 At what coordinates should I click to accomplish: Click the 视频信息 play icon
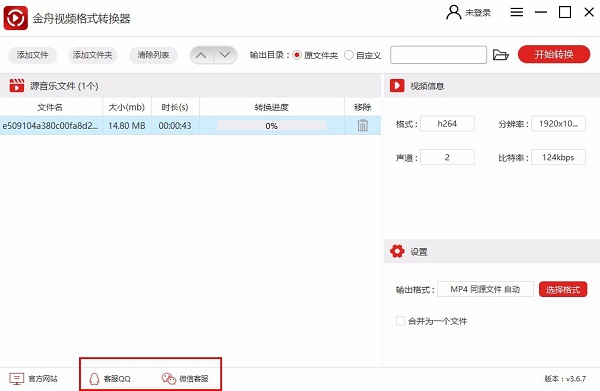click(397, 86)
